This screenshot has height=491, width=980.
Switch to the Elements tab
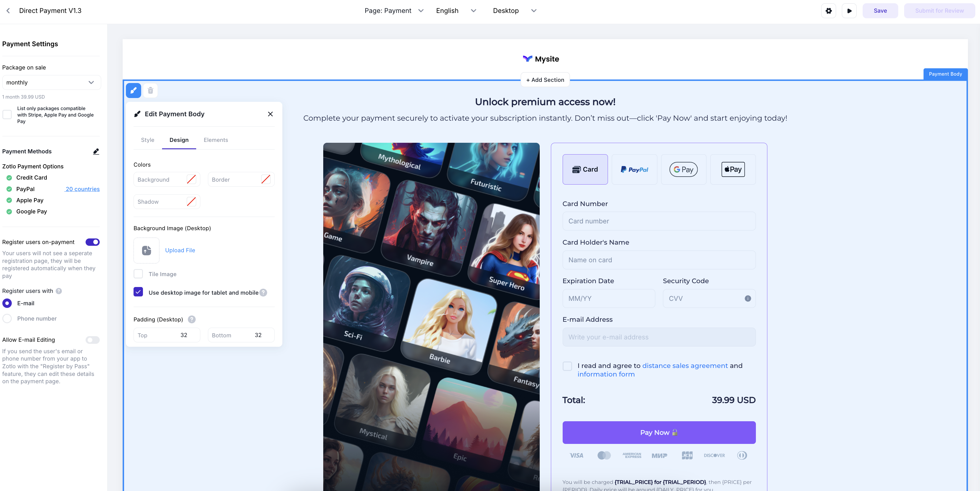(216, 140)
